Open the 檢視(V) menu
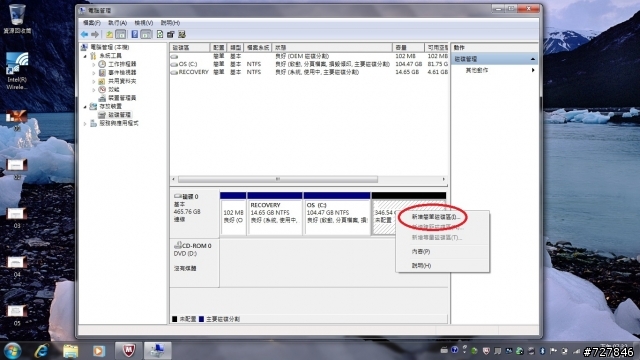 click(x=144, y=23)
